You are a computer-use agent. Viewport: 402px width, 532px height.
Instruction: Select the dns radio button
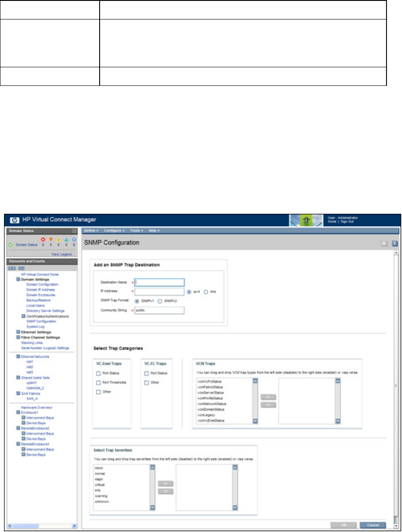(206, 292)
